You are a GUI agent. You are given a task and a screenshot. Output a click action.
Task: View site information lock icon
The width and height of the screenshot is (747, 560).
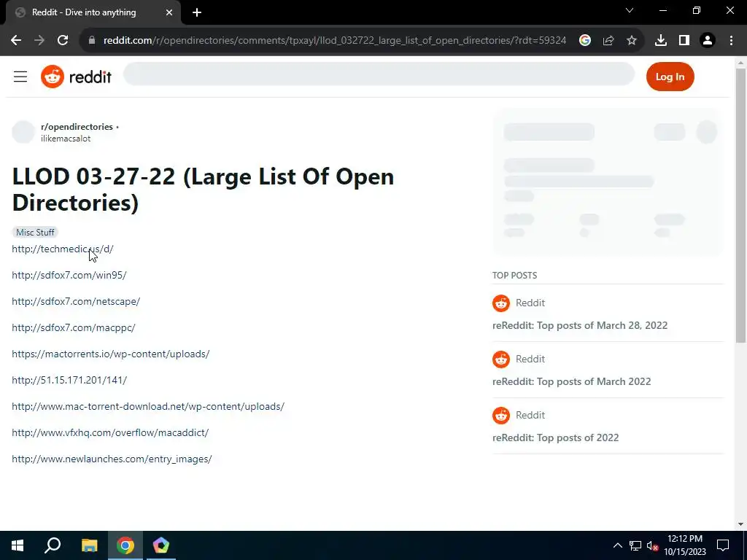click(92, 41)
